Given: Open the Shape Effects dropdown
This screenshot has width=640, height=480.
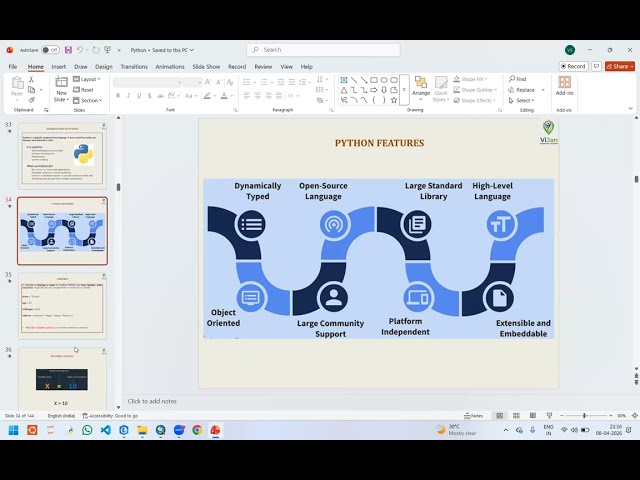Looking at the screenshot, I should coord(475,100).
